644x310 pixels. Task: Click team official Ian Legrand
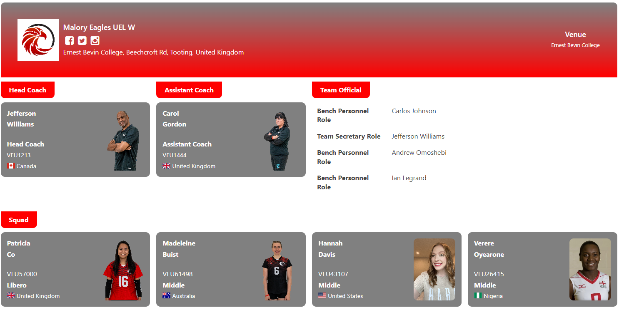(409, 178)
